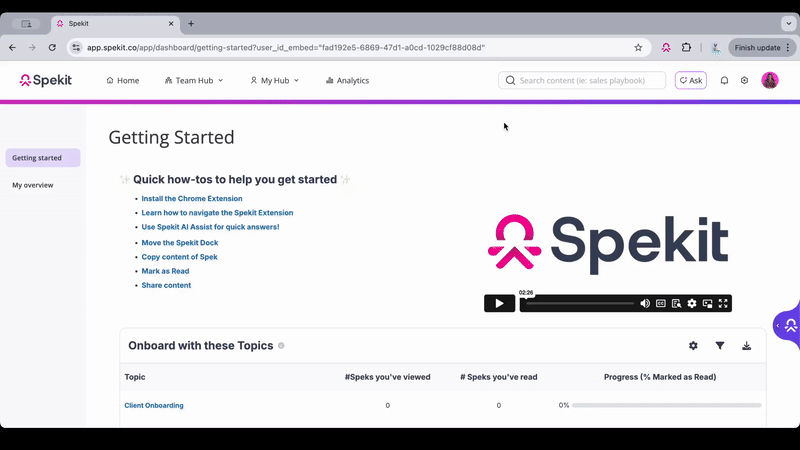This screenshot has height=450, width=800.
Task: Click #Speks you've viewed column header
Action: (387, 377)
